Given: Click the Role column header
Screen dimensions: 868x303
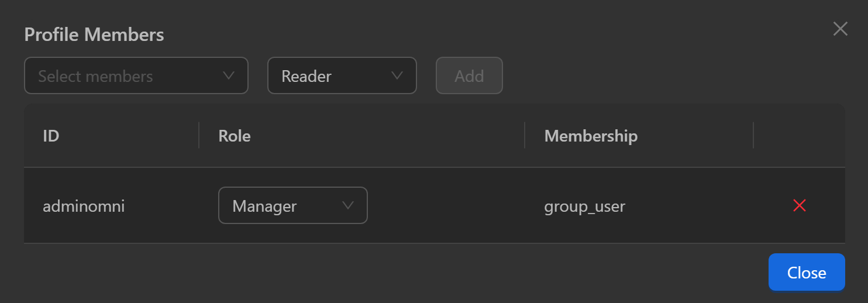Looking at the screenshot, I should (235, 136).
